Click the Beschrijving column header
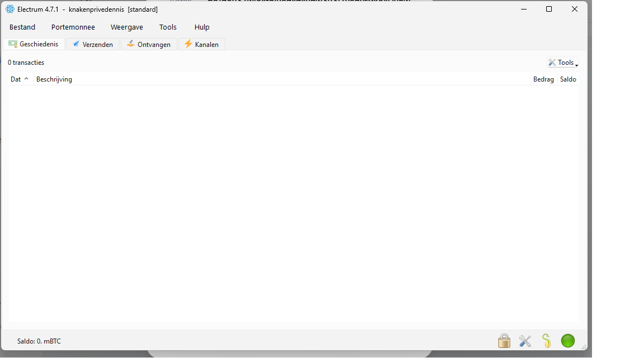This screenshot has width=644, height=362. 54,79
